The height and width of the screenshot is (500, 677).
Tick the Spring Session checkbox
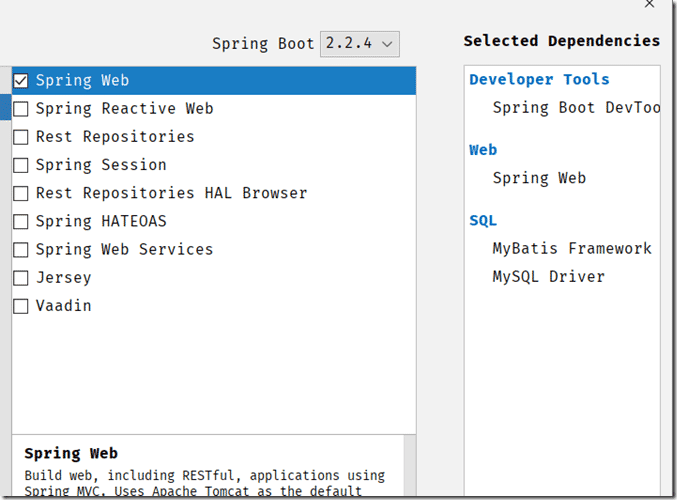click(20, 165)
